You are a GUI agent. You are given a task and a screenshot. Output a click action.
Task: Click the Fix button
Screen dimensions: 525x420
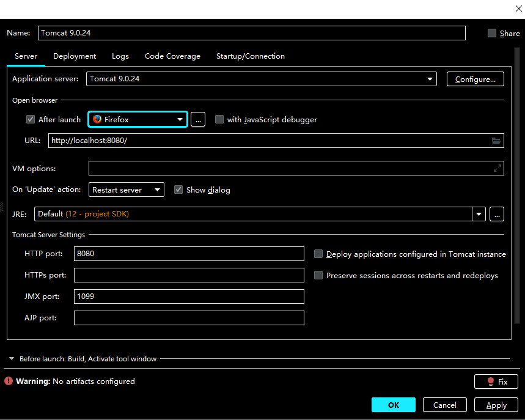coord(496,381)
